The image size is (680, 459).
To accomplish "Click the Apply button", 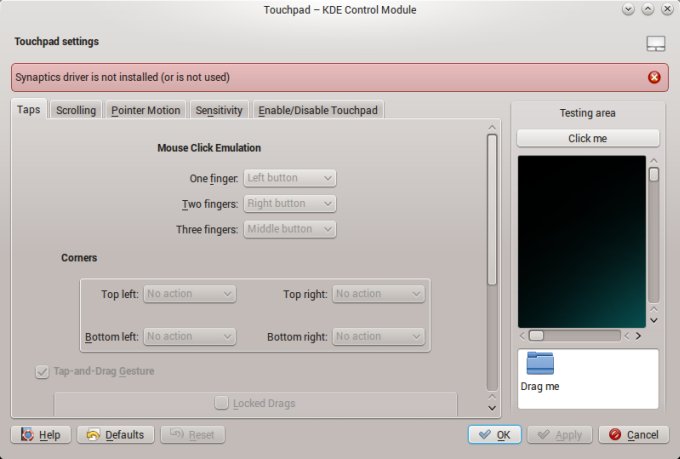I will (559, 435).
